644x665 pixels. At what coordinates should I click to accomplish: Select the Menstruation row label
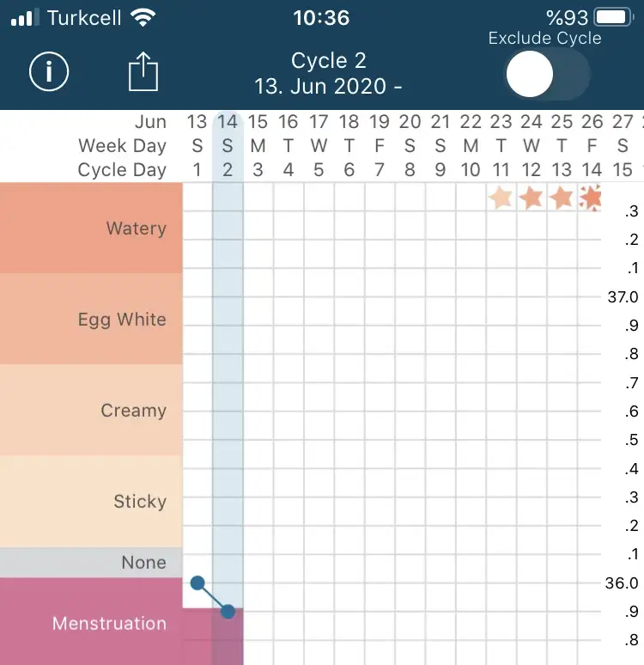(x=92, y=623)
